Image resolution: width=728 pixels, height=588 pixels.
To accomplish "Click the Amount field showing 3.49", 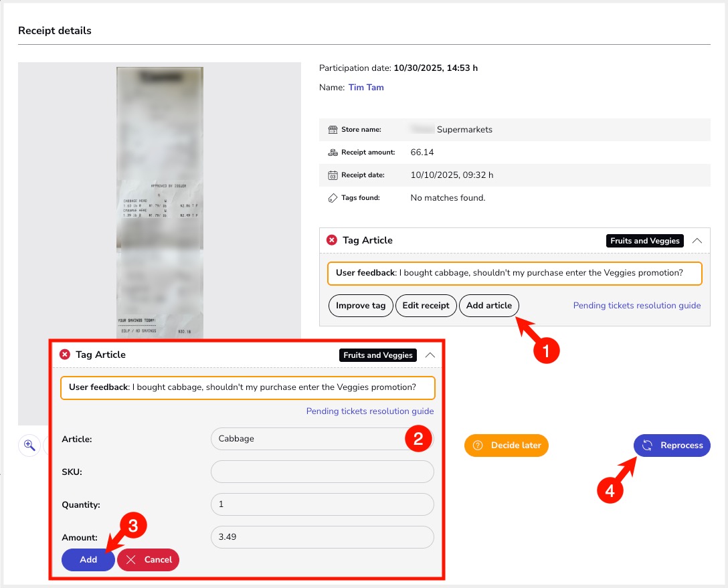I will pos(322,537).
